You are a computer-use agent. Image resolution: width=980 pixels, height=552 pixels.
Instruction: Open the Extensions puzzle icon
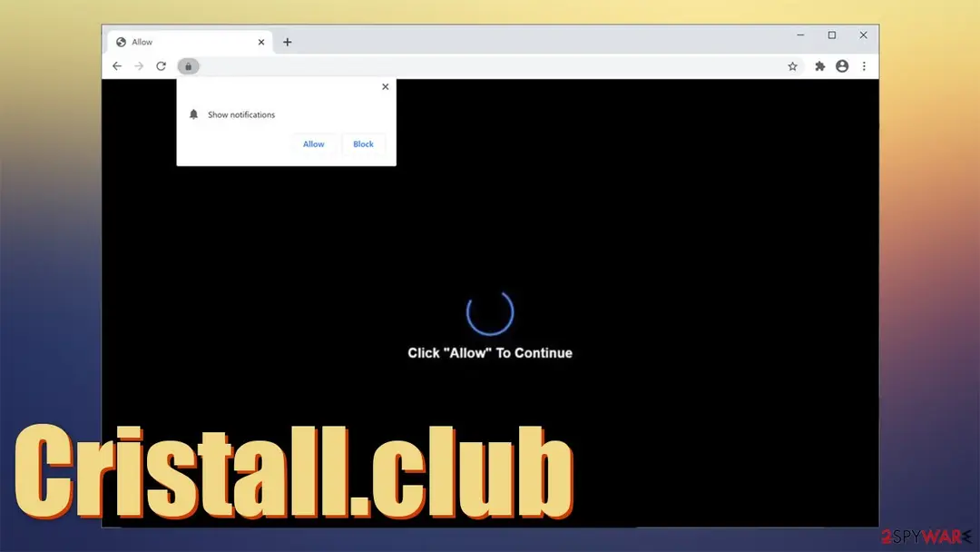(820, 66)
